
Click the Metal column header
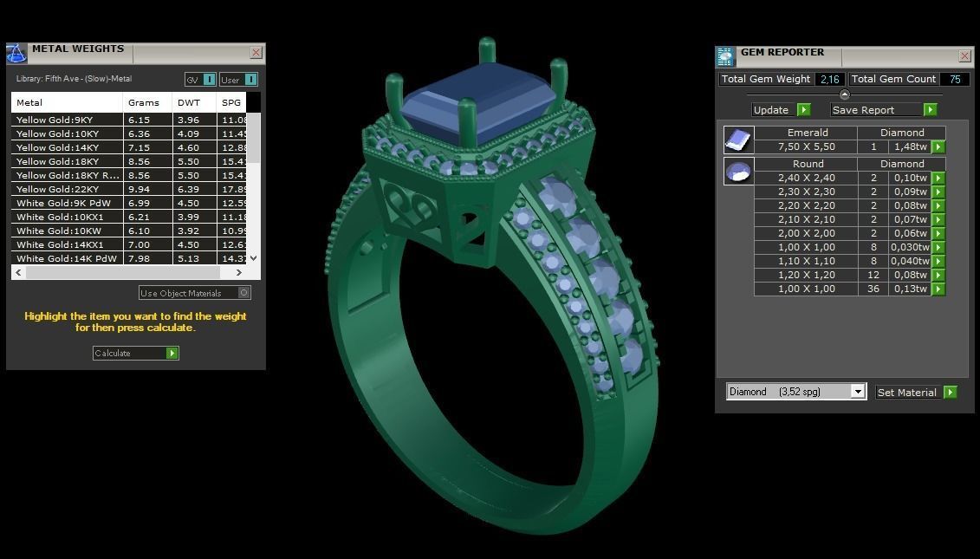[67, 102]
